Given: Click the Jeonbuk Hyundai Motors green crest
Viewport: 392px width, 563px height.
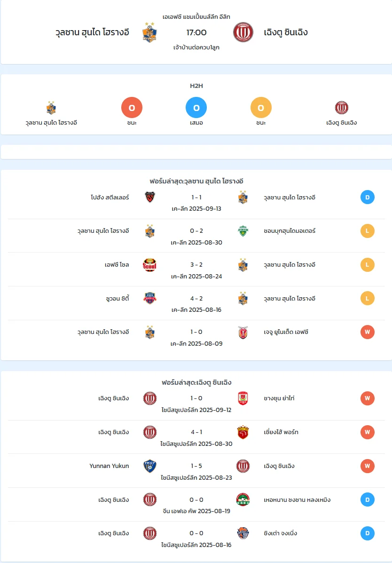Looking at the screenshot, I should (243, 231).
